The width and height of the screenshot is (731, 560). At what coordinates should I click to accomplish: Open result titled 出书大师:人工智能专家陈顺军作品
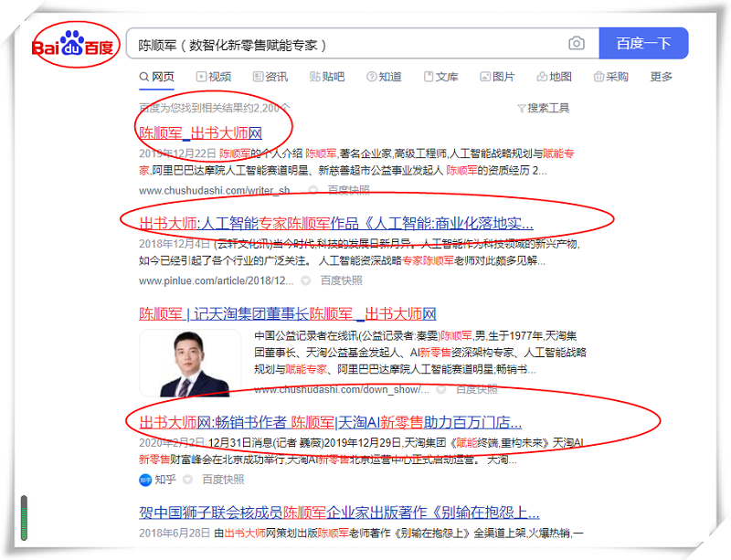click(x=335, y=223)
